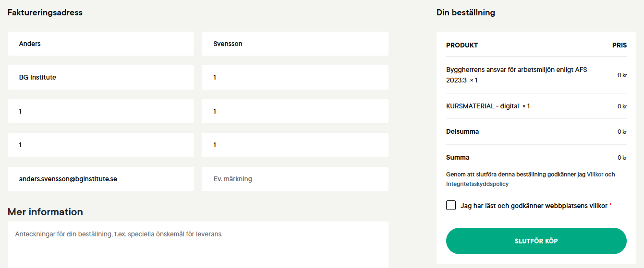
Task: Edit the email address field
Action: tap(101, 179)
